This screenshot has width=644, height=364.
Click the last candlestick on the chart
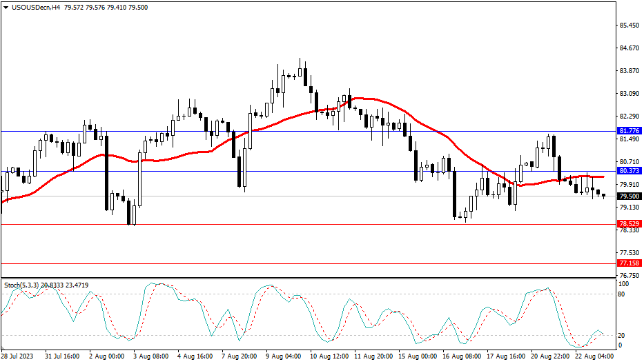604,196
